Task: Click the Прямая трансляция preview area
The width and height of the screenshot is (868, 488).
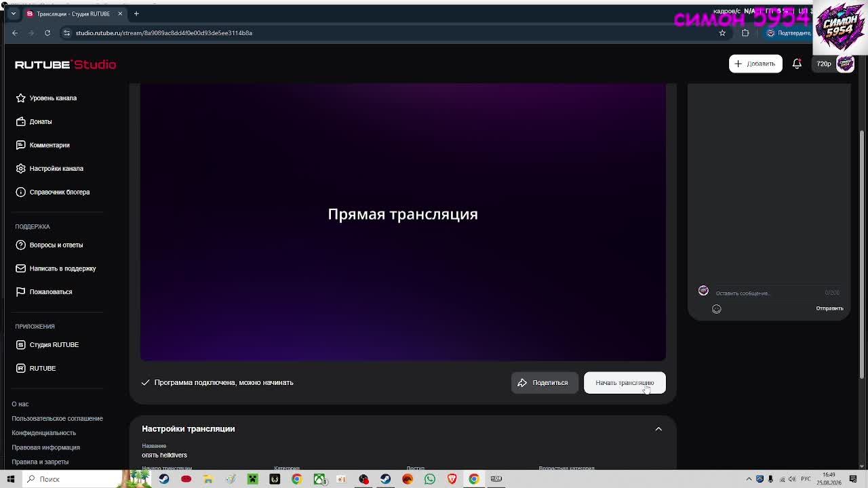Action: [403, 222]
